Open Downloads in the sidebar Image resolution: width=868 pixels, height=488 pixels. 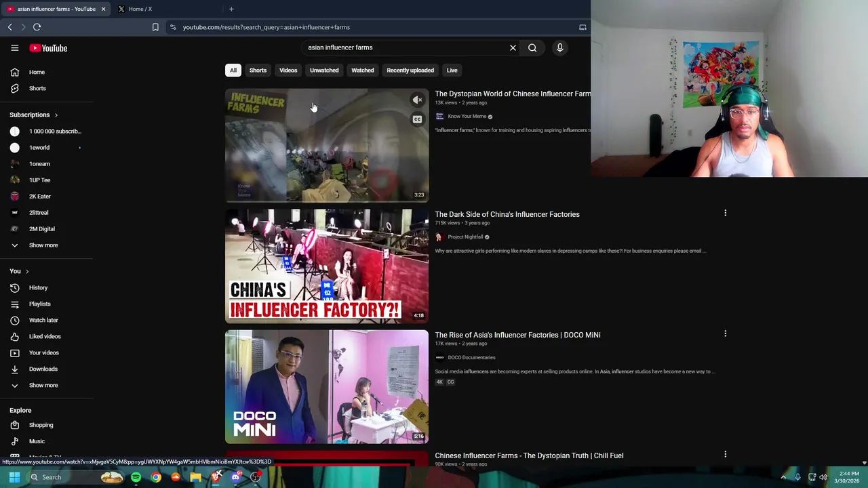click(43, 369)
